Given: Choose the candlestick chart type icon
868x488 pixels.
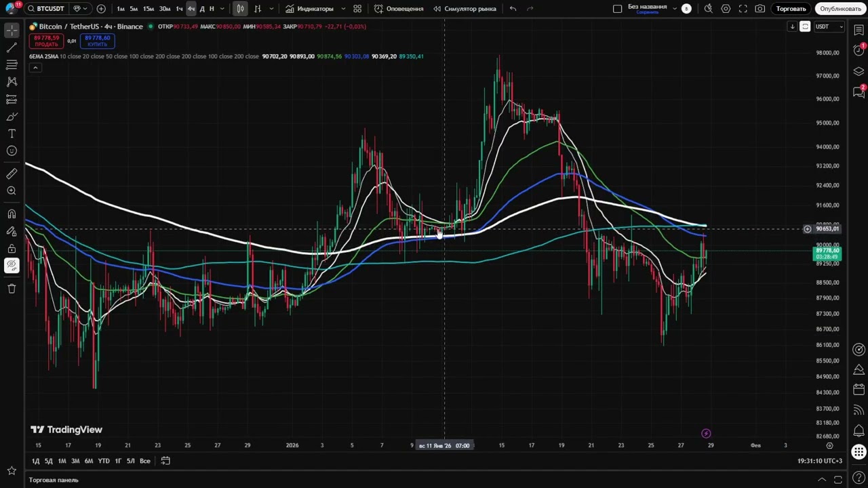Looking at the screenshot, I should pyautogui.click(x=240, y=9).
